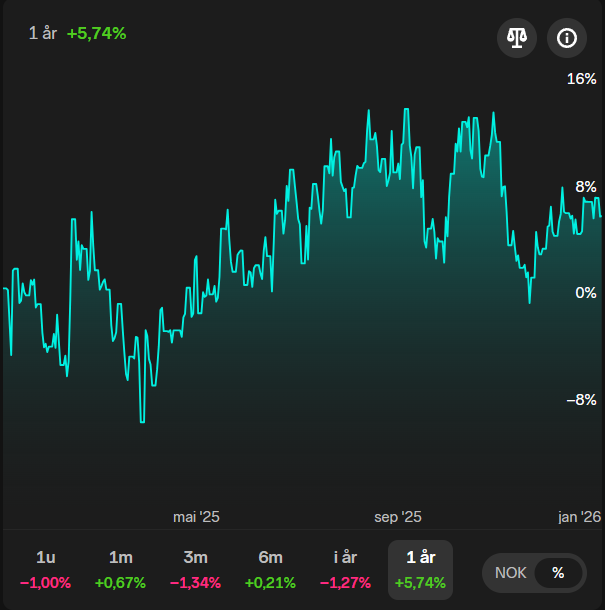Click the −8% y-axis label
605x610 pixels.
[x=582, y=400]
